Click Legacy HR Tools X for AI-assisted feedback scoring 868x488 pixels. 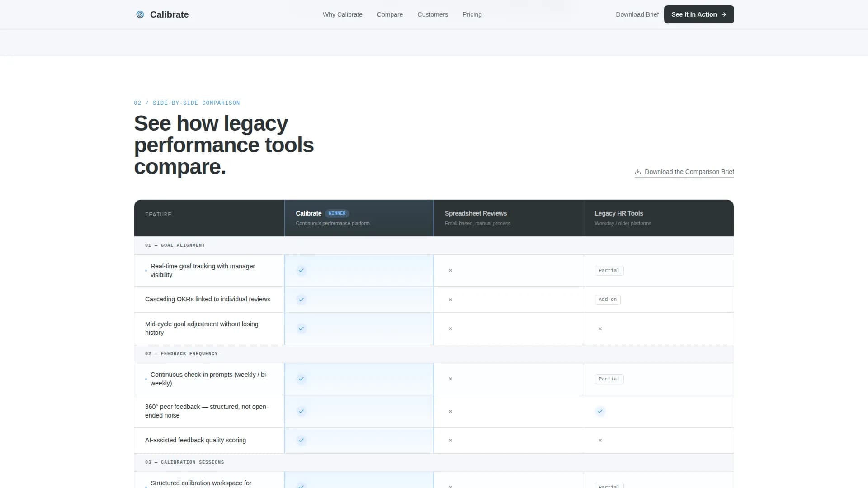[x=600, y=440]
